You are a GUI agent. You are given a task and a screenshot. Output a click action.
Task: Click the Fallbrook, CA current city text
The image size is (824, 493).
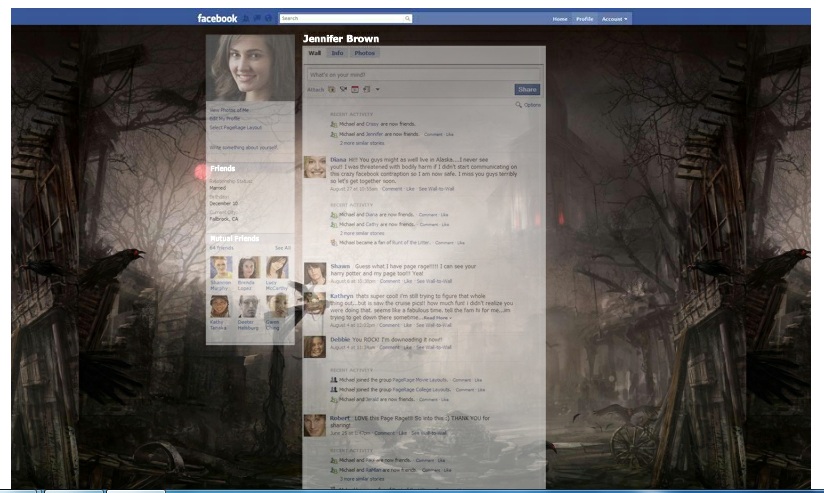pos(224,219)
